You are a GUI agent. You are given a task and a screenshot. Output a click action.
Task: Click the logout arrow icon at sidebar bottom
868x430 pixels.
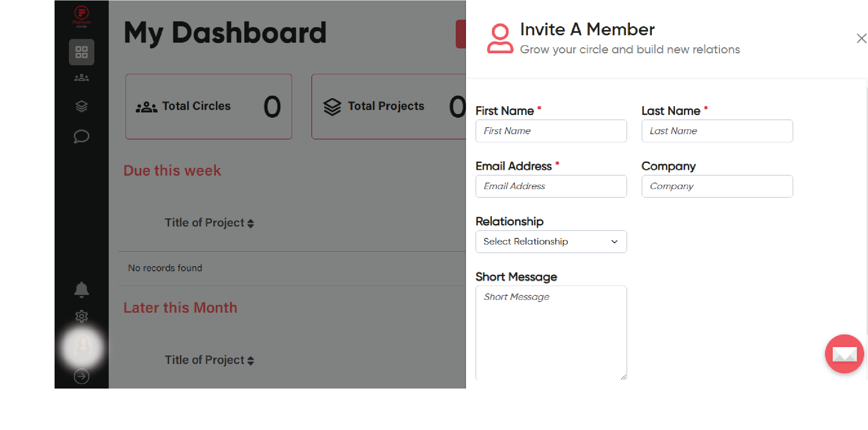pos(82,376)
